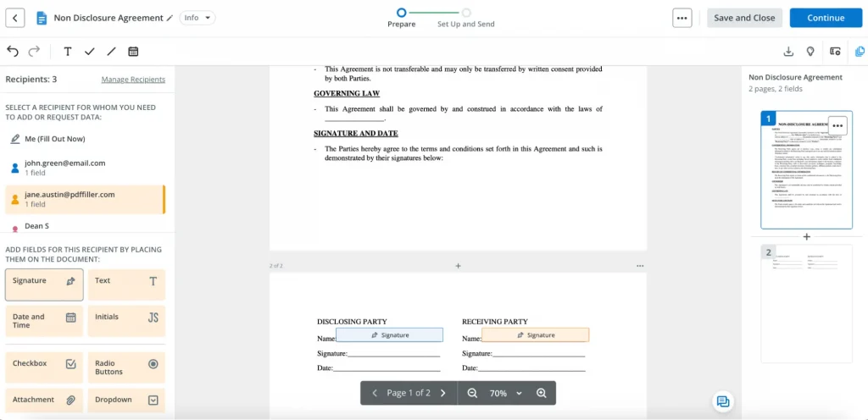Select the calendar date tool in toolbar
Screen dimensions: 868x420
point(133,52)
